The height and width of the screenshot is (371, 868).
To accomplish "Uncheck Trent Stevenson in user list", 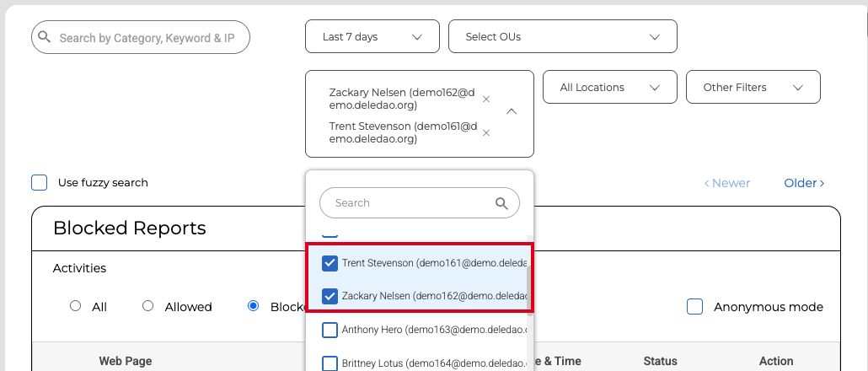I will coord(330,263).
